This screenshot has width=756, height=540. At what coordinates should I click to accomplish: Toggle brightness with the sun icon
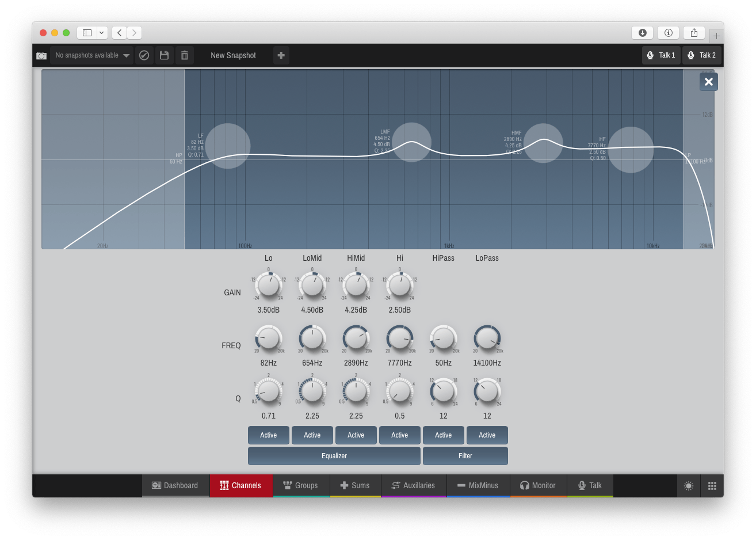(x=689, y=486)
